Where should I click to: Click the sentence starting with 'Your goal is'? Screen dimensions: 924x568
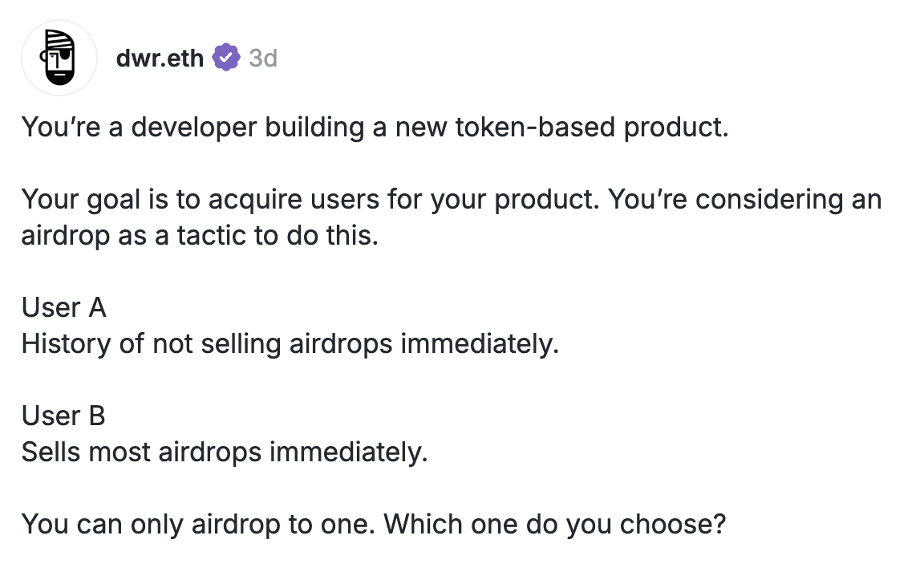tap(310, 200)
